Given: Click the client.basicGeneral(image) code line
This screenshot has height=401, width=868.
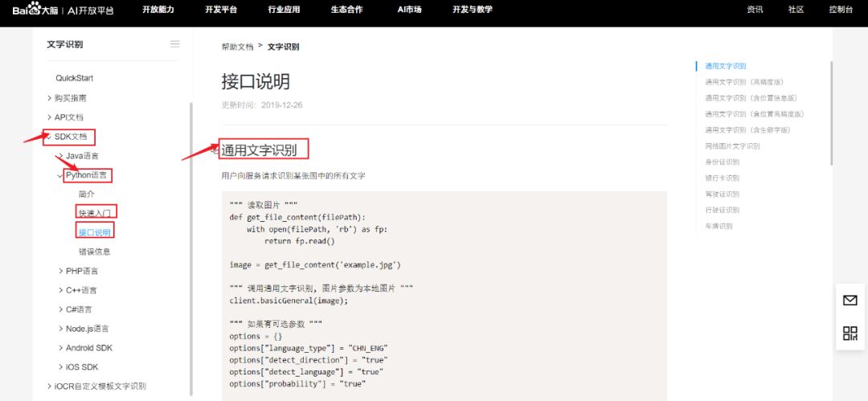Looking at the screenshot, I should [x=289, y=301].
